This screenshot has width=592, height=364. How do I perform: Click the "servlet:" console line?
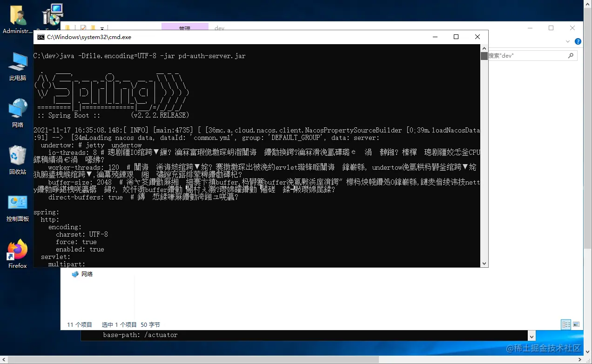[x=55, y=257]
